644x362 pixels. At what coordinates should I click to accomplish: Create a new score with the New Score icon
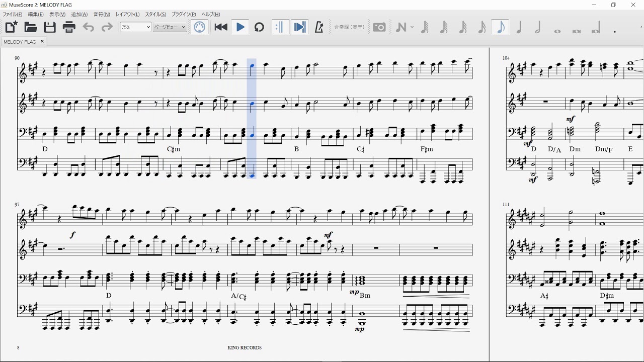(x=12, y=27)
